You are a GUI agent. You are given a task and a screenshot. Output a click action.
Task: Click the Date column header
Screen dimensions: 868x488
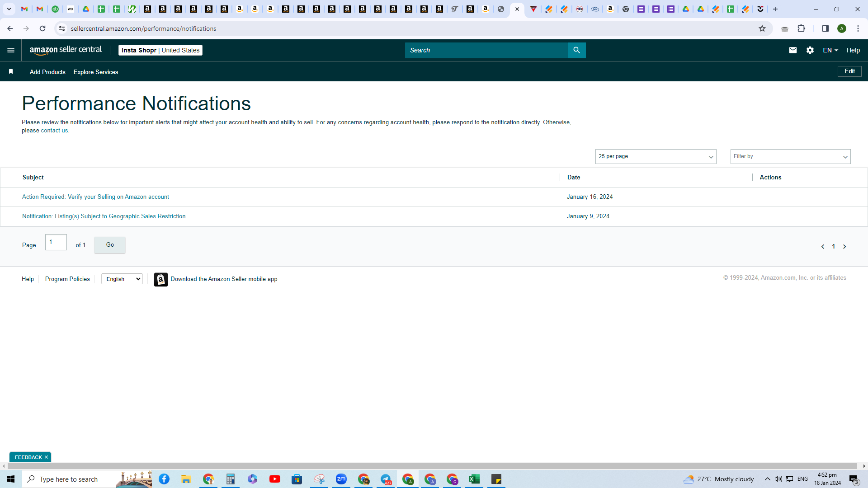(574, 178)
